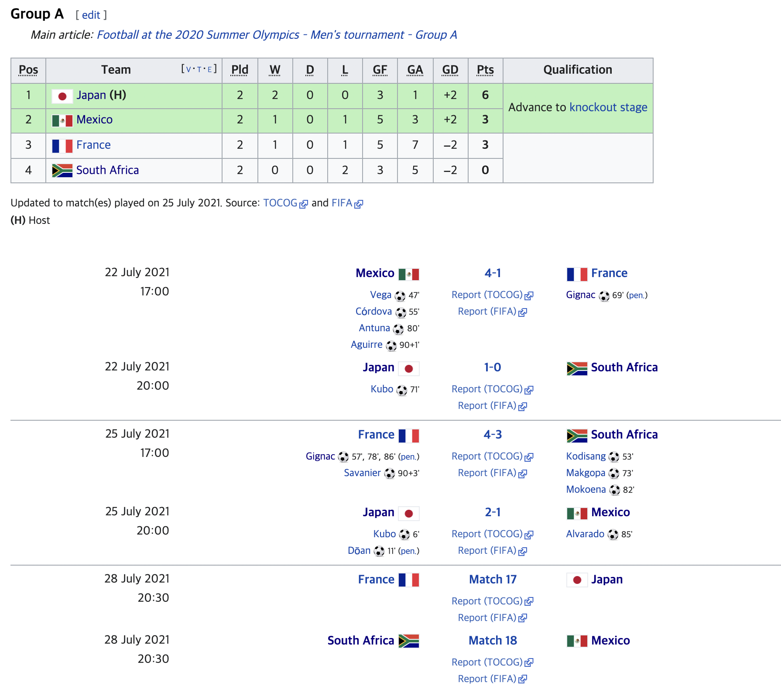The image size is (781, 700).
Task: Click the Mexico flag beside the 4-1 match
Action: click(x=409, y=275)
